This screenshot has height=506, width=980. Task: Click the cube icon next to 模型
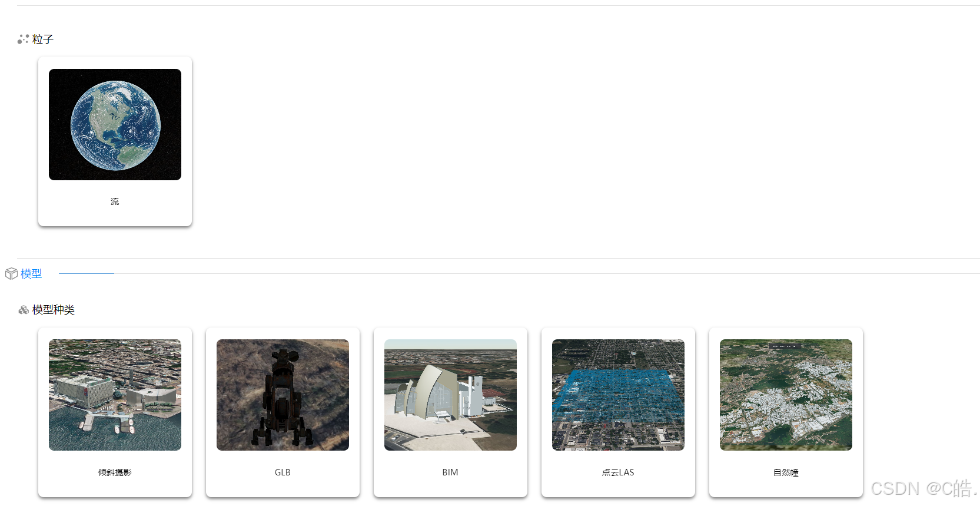pyautogui.click(x=11, y=274)
